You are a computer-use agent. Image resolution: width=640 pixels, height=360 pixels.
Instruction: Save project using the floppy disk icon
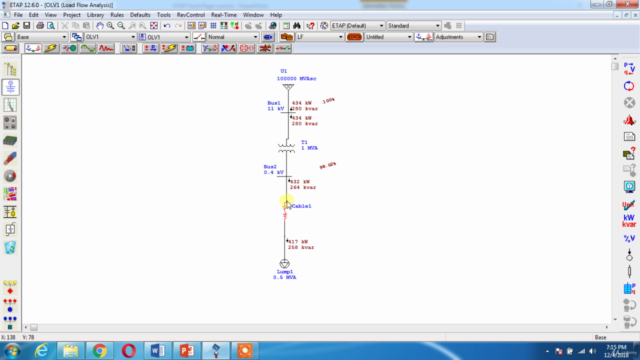point(27,26)
